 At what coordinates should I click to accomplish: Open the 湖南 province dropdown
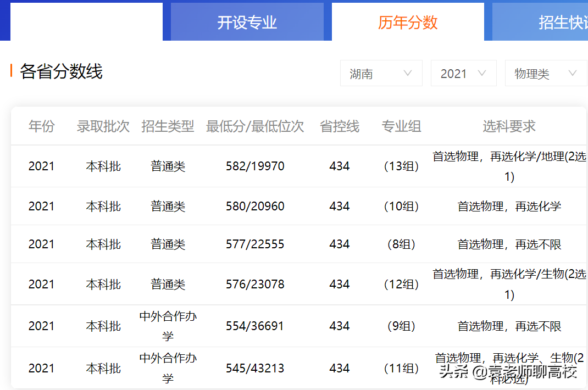pyautogui.click(x=381, y=73)
